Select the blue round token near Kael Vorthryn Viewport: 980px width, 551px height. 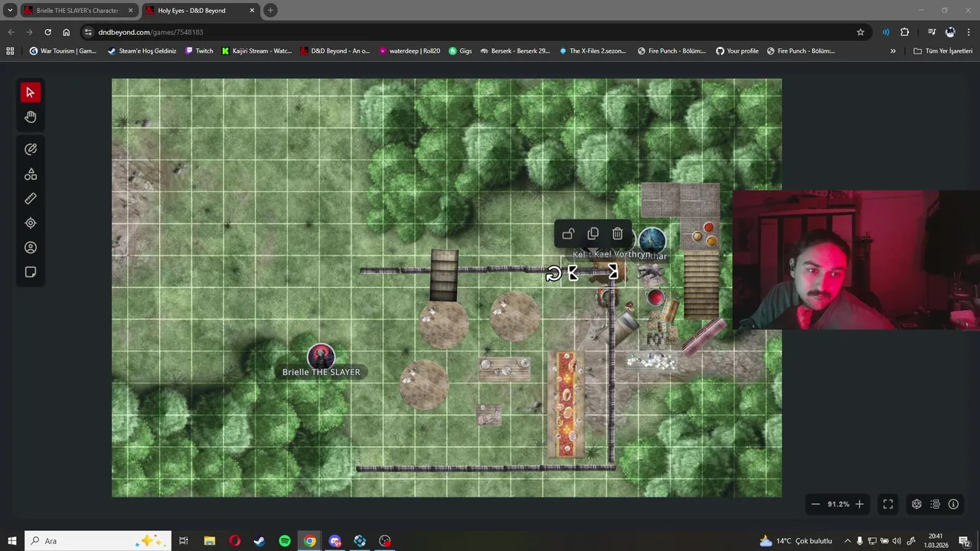[652, 240]
